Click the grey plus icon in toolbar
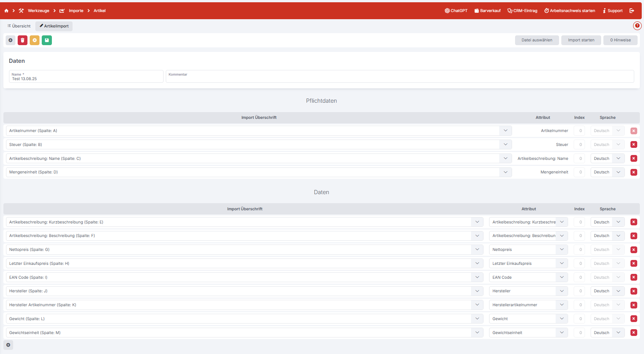 pyautogui.click(x=11, y=40)
